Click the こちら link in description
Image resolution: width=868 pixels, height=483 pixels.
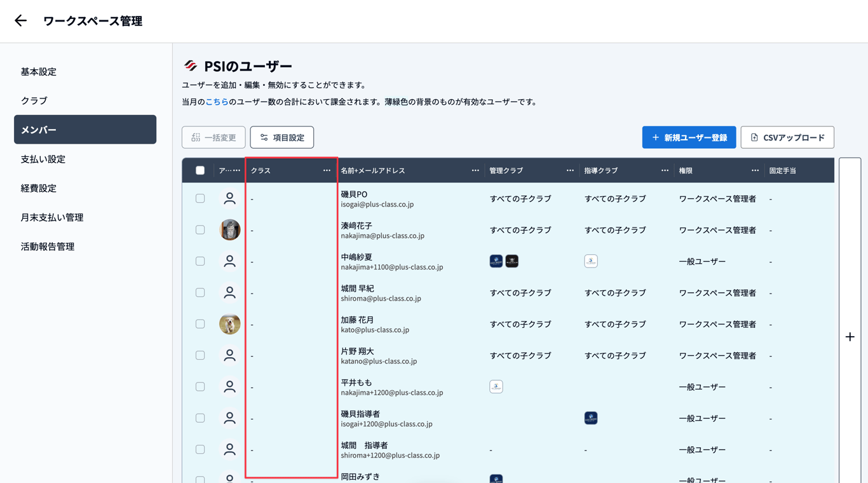[217, 102]
